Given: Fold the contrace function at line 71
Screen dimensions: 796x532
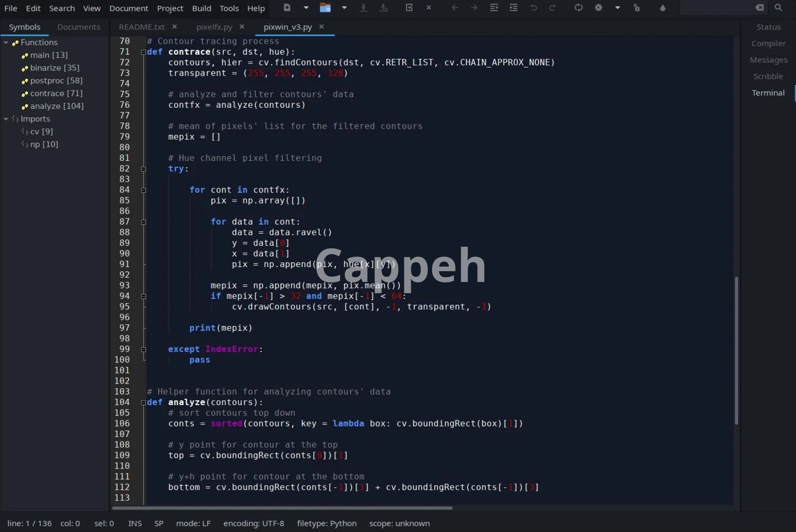Looking at the screenshot, I should coord(143,52).
